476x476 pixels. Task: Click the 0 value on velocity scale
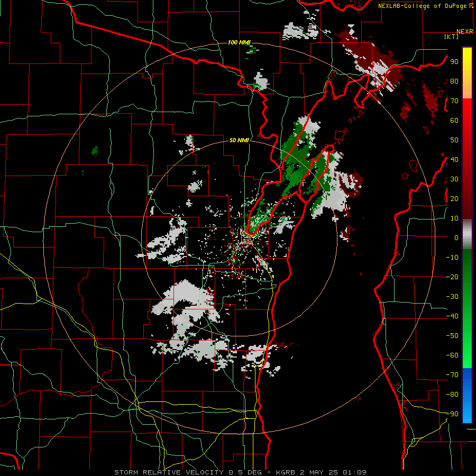click(456, 237)
